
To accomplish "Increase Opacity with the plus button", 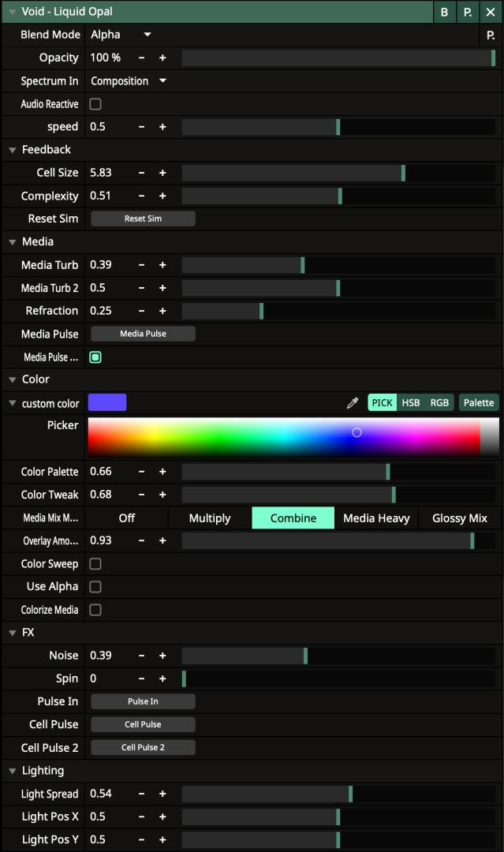I will [162, 58].
